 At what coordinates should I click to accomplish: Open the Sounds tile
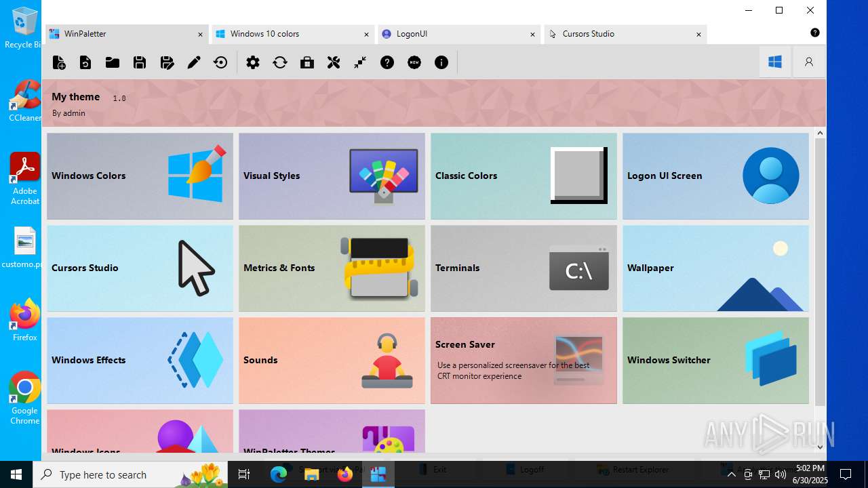point(332,361)
